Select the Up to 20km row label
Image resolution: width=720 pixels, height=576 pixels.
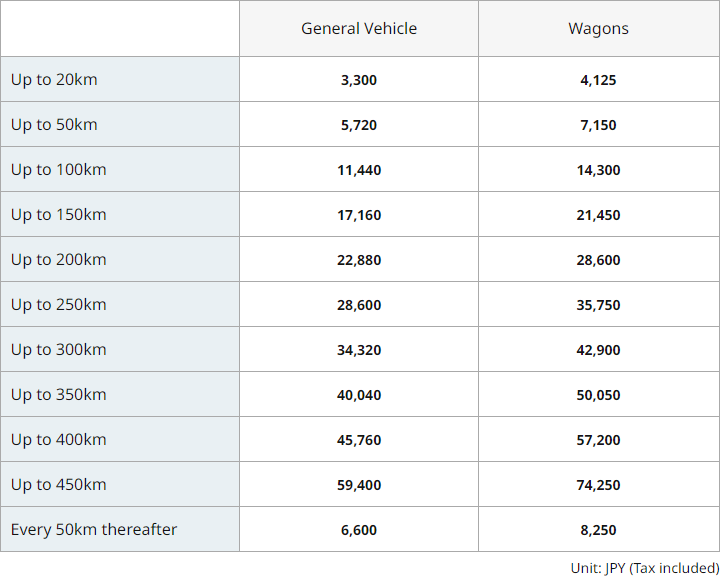[x=54, y=79]
